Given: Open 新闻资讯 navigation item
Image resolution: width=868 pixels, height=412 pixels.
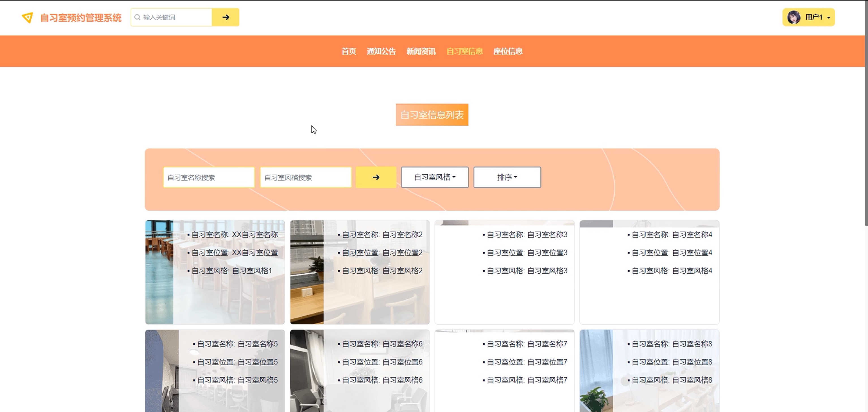Looking at the screenshot, I should tap(421, 51).
